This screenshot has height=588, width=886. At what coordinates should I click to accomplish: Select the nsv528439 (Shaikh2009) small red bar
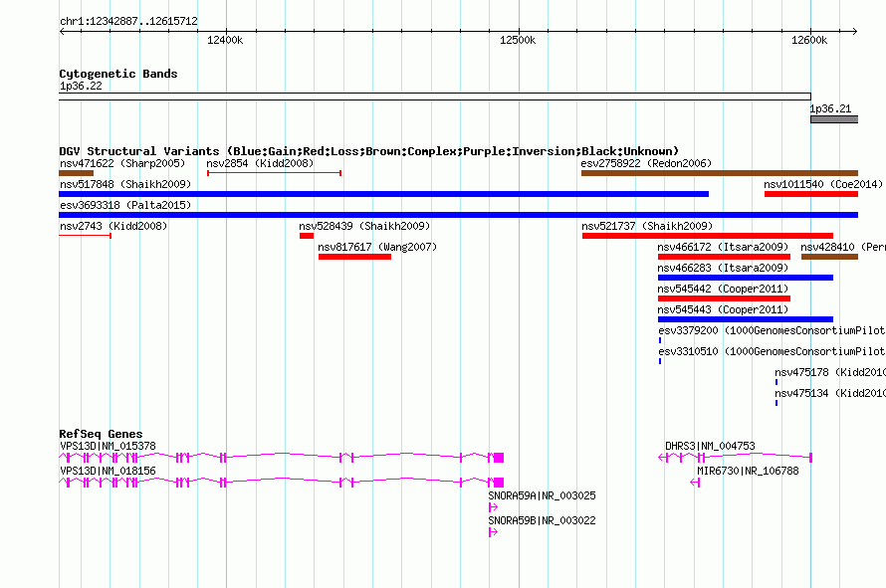tap(307, 236)
